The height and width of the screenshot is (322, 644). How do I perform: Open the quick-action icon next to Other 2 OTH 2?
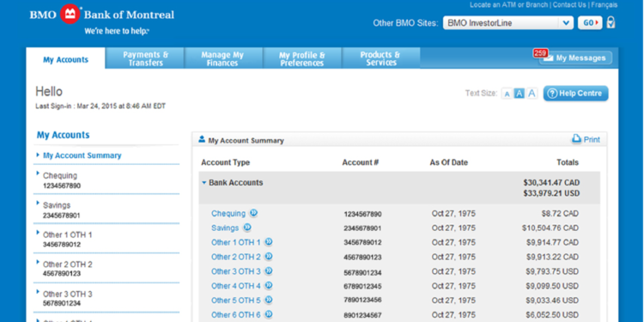(x=269, y=257)
